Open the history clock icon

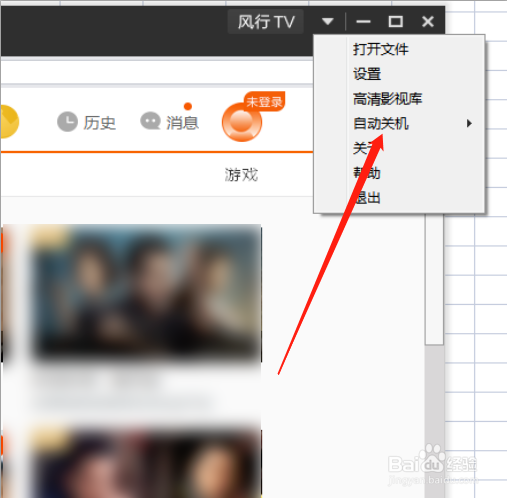[67, 122]
